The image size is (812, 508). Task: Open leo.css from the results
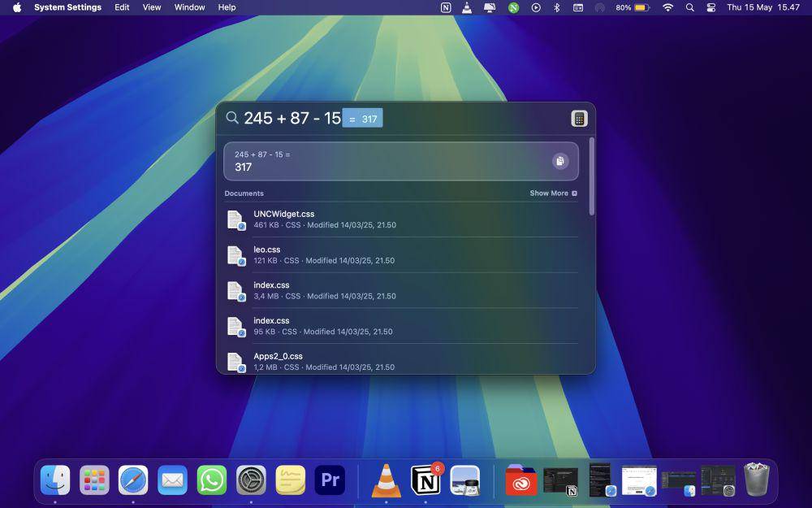point(401,254)
